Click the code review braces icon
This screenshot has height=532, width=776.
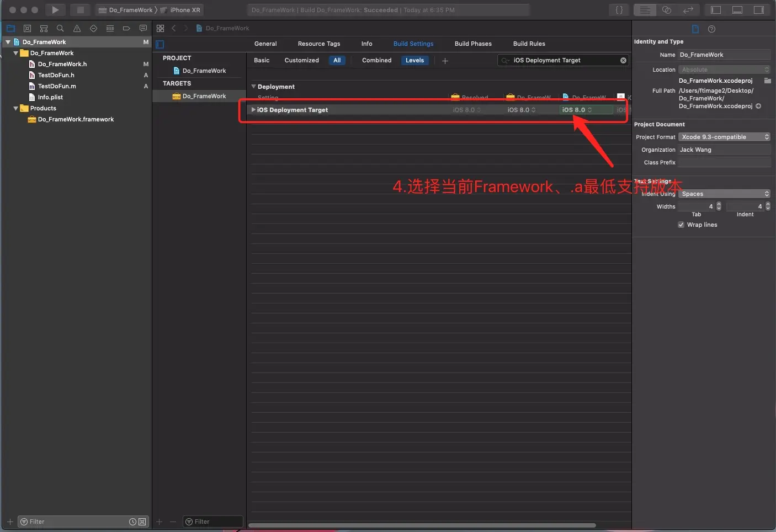coord(619,10)
